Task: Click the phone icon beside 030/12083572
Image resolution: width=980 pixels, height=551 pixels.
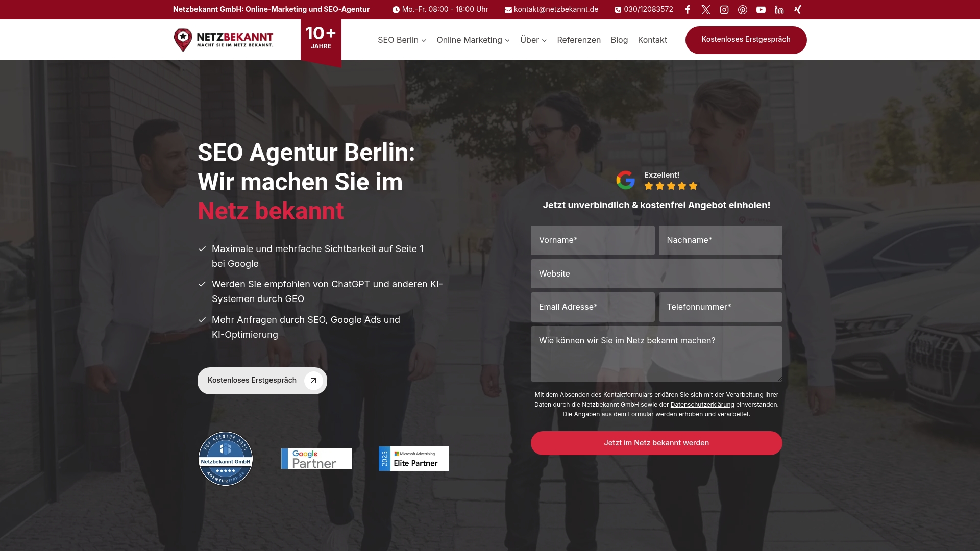Action: tap(618, 9)
